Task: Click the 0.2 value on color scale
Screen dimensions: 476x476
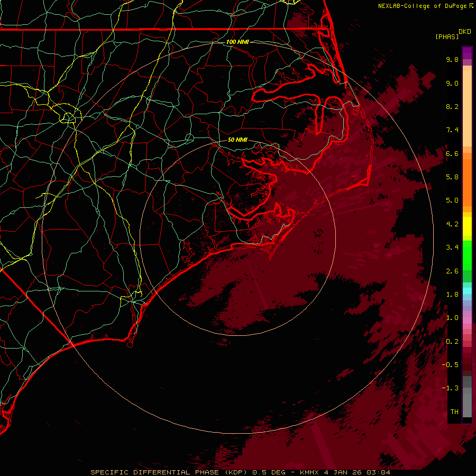Action: 452,342
